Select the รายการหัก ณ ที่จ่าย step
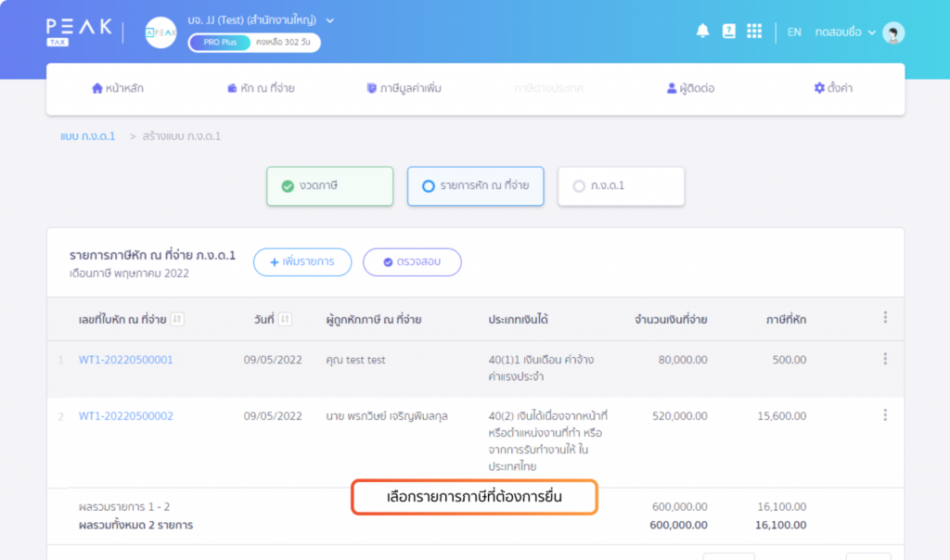950x560 pixels. pyautogui.click(x=475, y=186)
